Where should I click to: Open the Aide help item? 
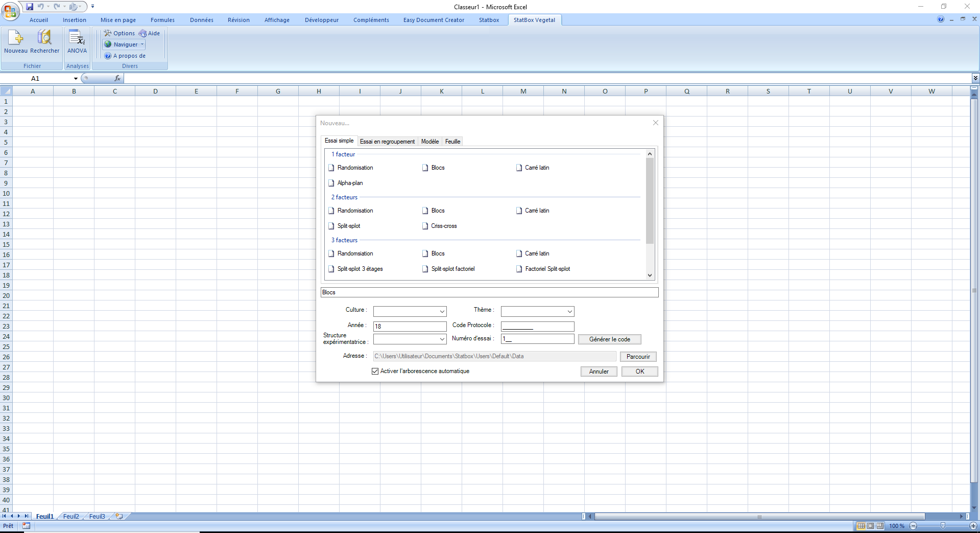click(150, 33)
